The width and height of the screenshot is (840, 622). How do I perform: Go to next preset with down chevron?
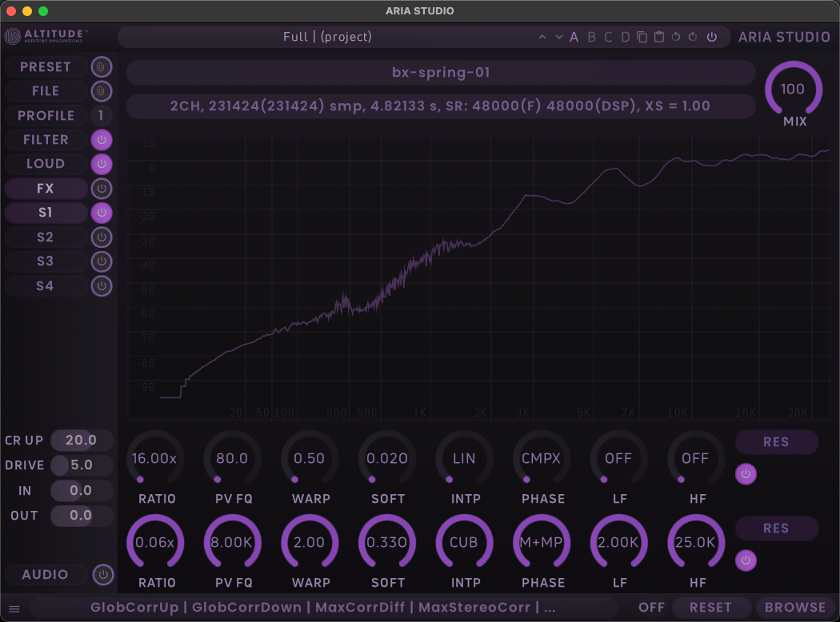(558, 37)
